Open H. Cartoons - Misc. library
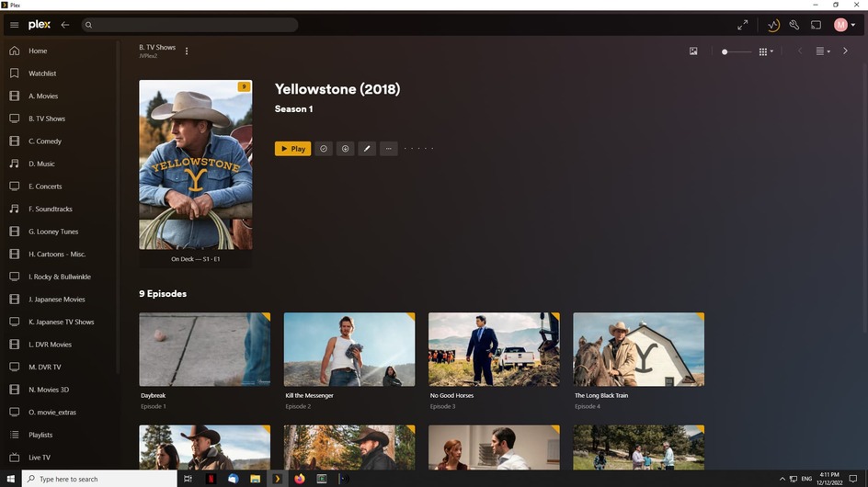Screen dimensions: 868x487 tap(59, 254)
